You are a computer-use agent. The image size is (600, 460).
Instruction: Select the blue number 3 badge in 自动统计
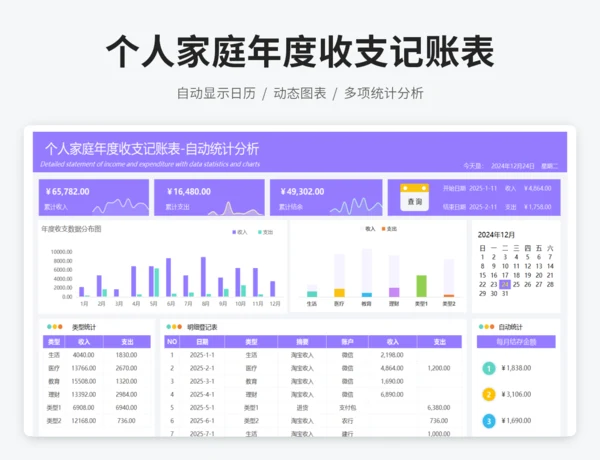489,421
